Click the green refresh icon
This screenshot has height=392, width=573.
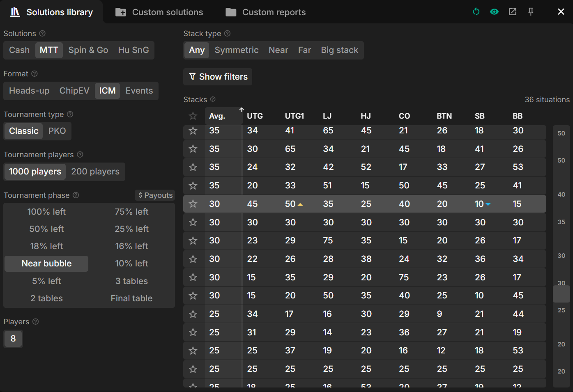476,11
